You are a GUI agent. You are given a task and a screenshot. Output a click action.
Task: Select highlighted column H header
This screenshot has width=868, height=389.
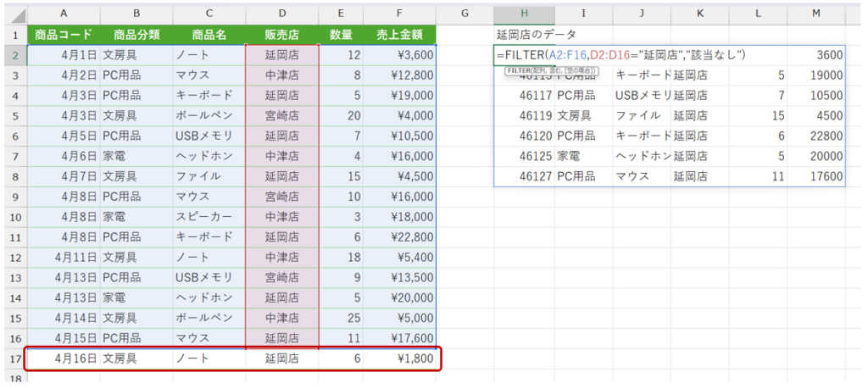524,13
